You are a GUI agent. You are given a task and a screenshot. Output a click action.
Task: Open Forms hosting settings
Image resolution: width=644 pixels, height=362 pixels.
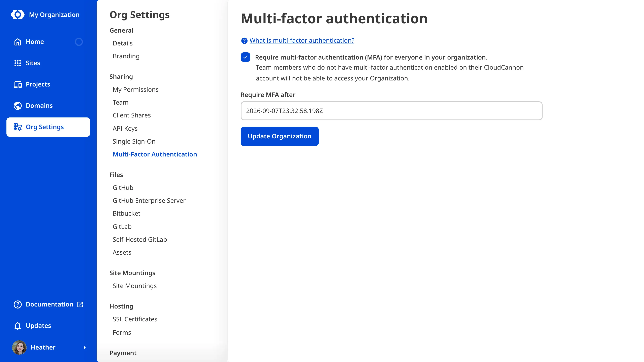pos(122,332)
